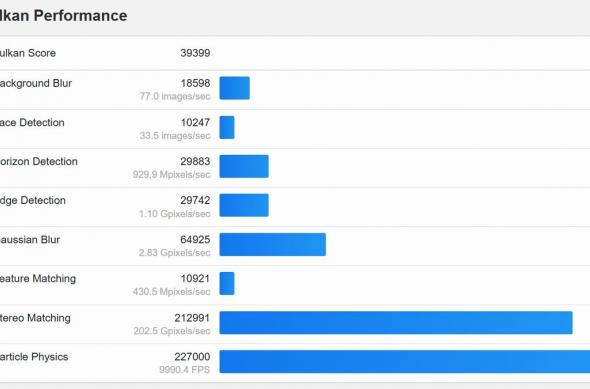The image size is (590, 389).
Task: Click the 'eature Matching' row label
Action: [38, 279]
